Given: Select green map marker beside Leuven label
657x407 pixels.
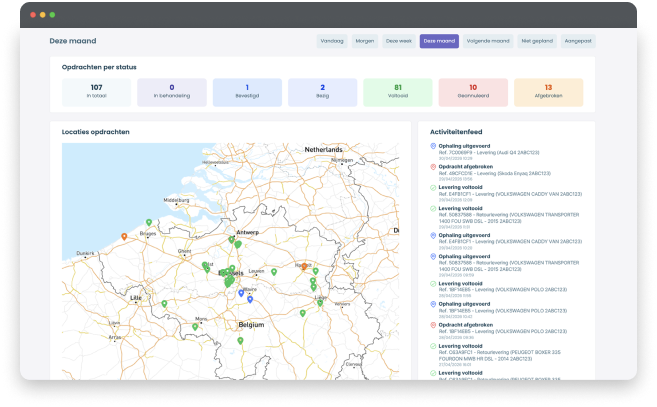Looking at the screenshot, I should coord(274,272).
